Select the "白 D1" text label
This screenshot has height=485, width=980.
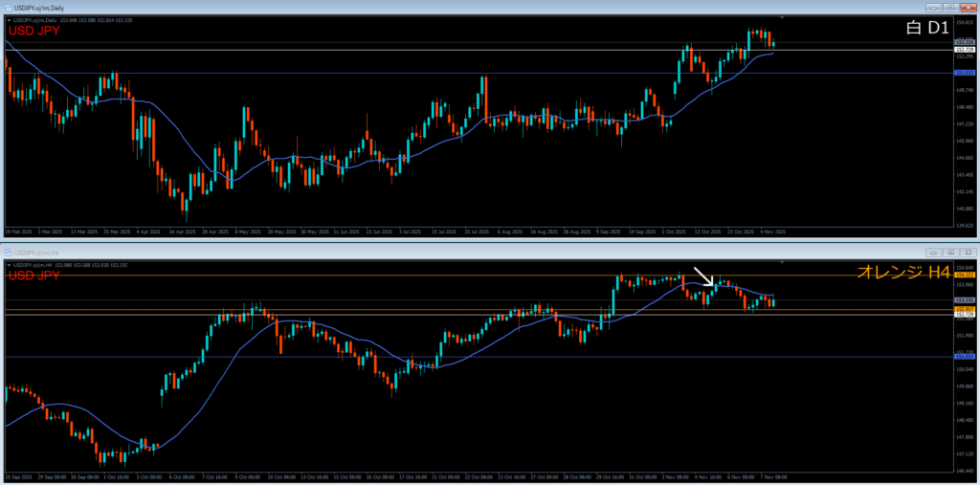pyautogui.click(x=926, y=28)
